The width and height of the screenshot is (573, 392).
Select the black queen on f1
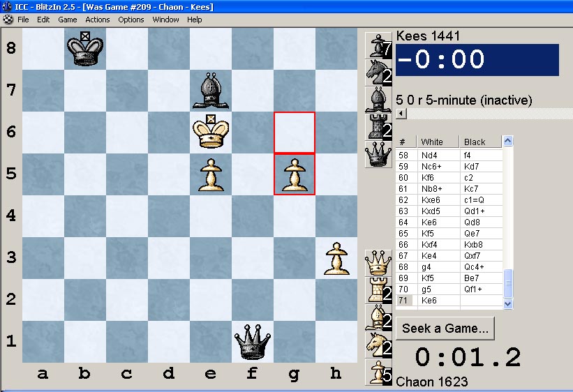[253, 342]
